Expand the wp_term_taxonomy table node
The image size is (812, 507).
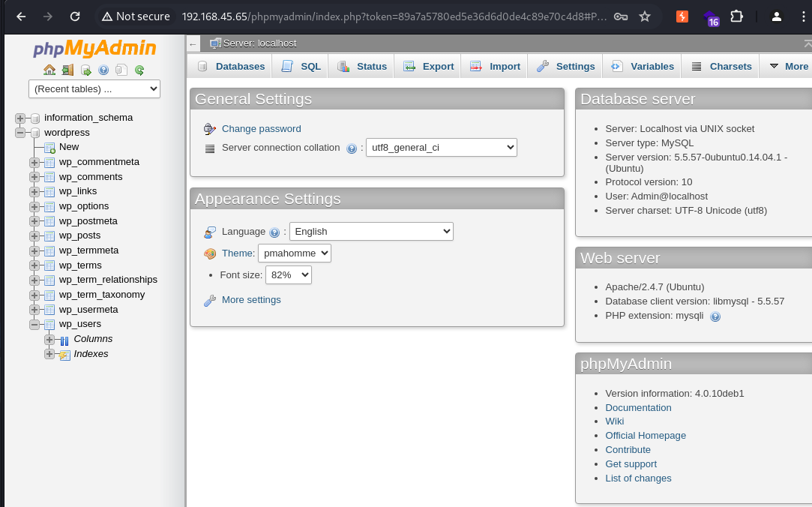pos(34,295)
